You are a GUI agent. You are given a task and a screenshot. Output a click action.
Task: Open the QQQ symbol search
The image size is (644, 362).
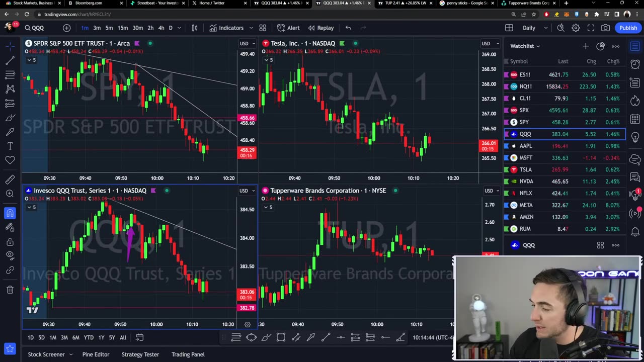point(35,28)
